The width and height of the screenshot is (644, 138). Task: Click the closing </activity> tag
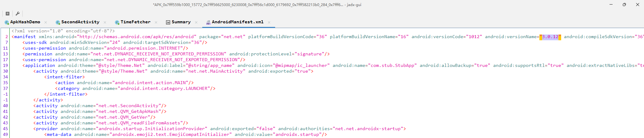click(x=48, y=100)
